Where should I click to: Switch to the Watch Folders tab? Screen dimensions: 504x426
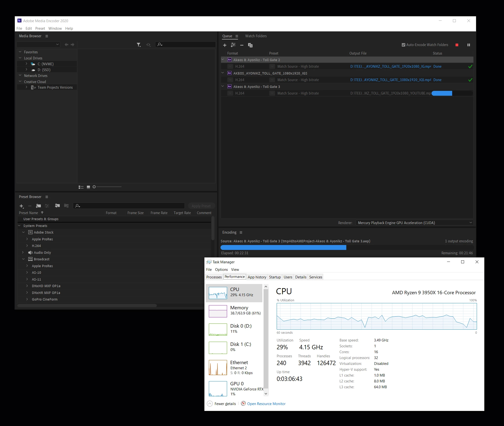pos(256,36)
